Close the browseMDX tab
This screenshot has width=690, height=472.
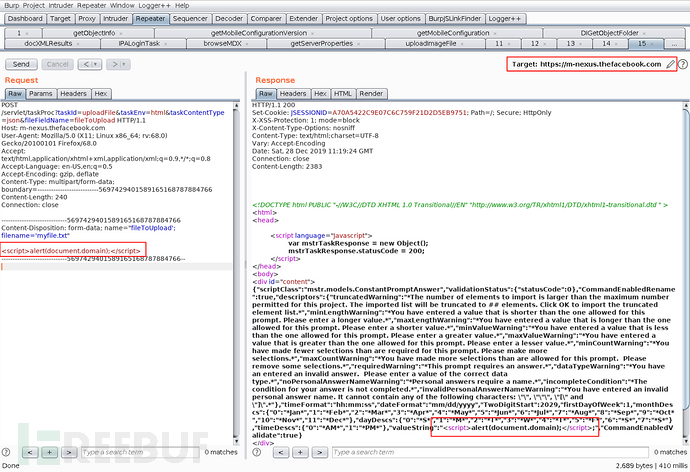click(247, 44)
